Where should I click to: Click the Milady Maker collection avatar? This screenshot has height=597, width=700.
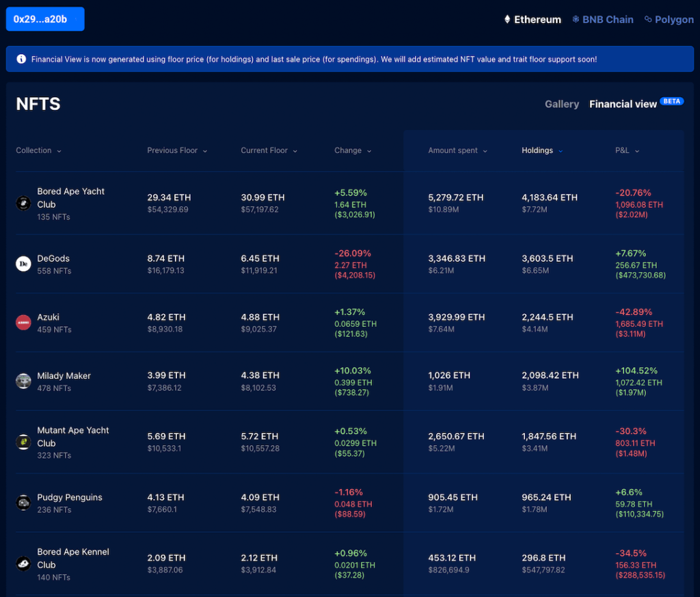click(23, 382)
